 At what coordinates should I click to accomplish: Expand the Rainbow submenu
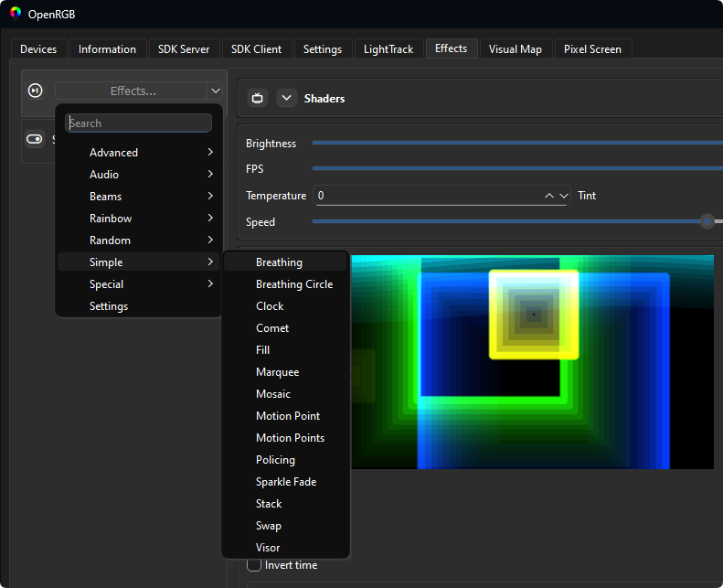tap(139, 219)
